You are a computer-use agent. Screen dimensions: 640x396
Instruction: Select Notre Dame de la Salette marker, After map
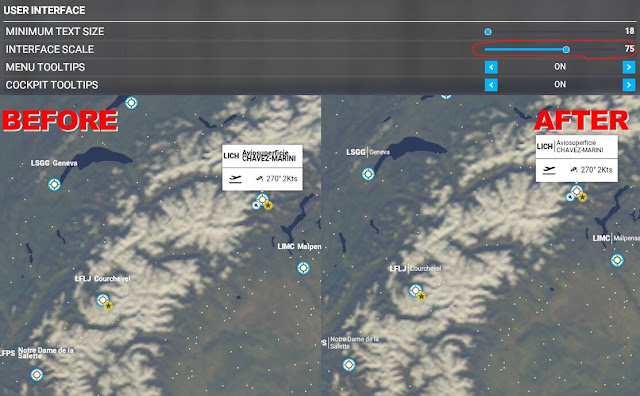pos(349,365)
